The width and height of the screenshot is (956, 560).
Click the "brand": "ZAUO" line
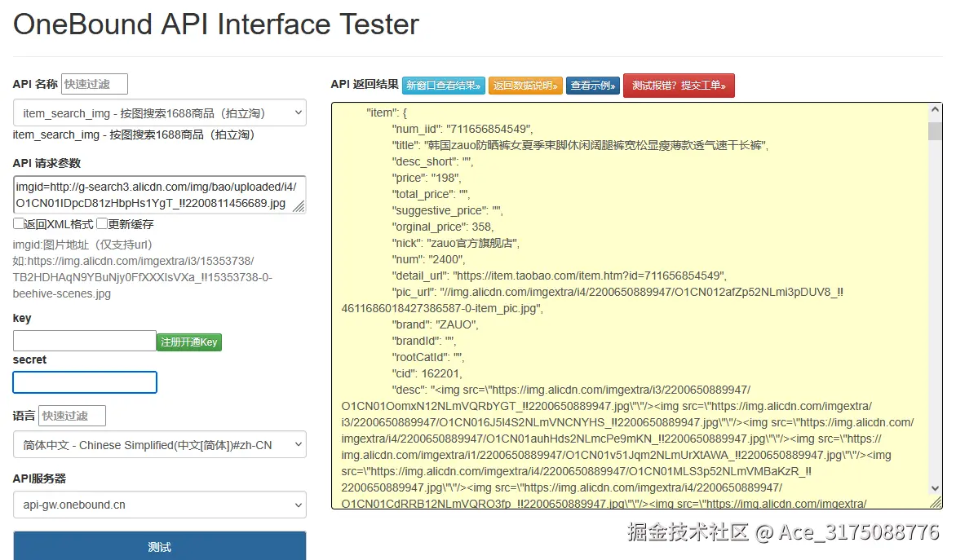click(435, 324)
